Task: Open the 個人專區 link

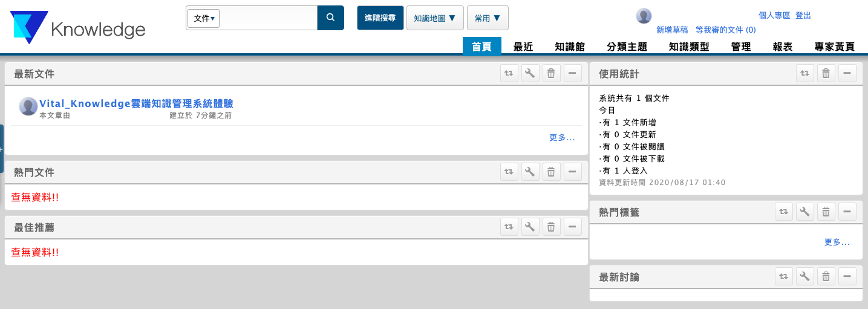Action: [774, 16]
